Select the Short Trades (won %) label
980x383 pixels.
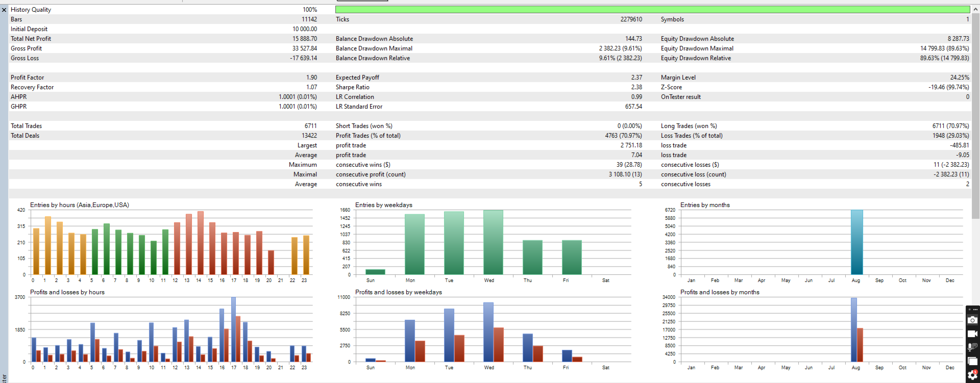(364, 126)
